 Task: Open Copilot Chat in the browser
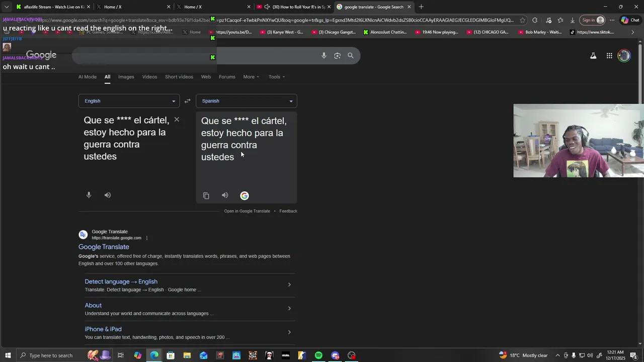click(630, 20)
